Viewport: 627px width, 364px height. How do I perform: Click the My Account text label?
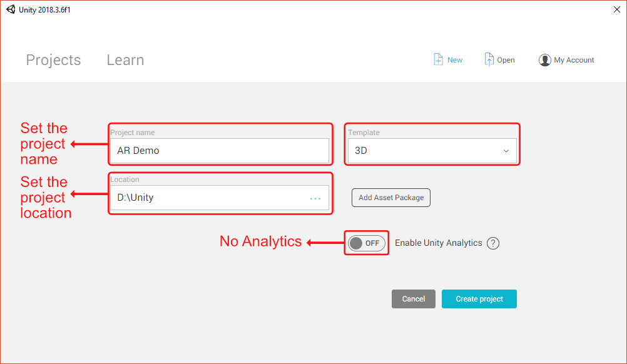pos(574,60)
